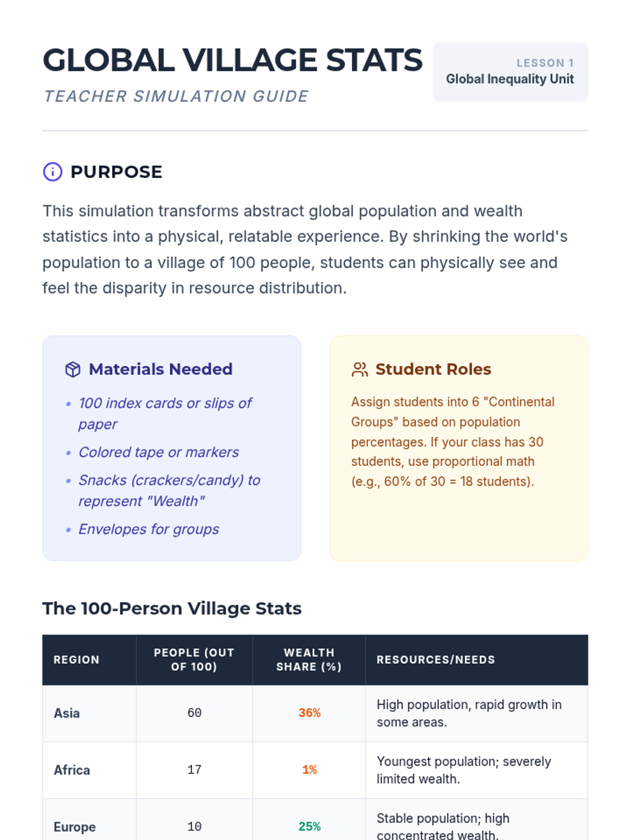
Task: Click Africa's 1% wealth share value
Action: 309,770
